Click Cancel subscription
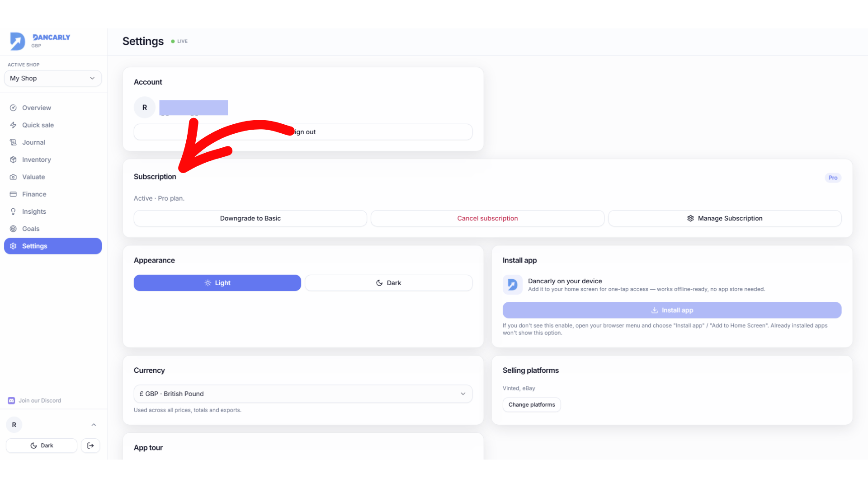The image size is (868, 488). click(x=487, y=218)
